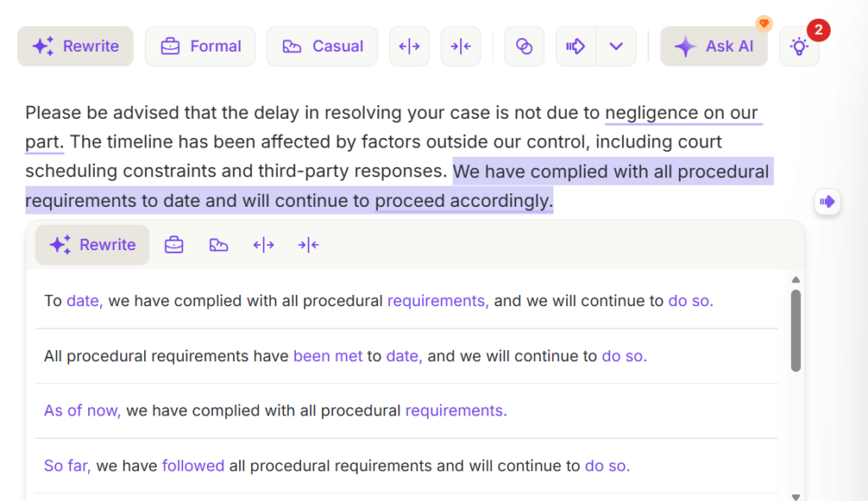Click the Shorten text icon in top toolbar
The height and width of the screenshot is (501, 868).
tap(460, 47)
